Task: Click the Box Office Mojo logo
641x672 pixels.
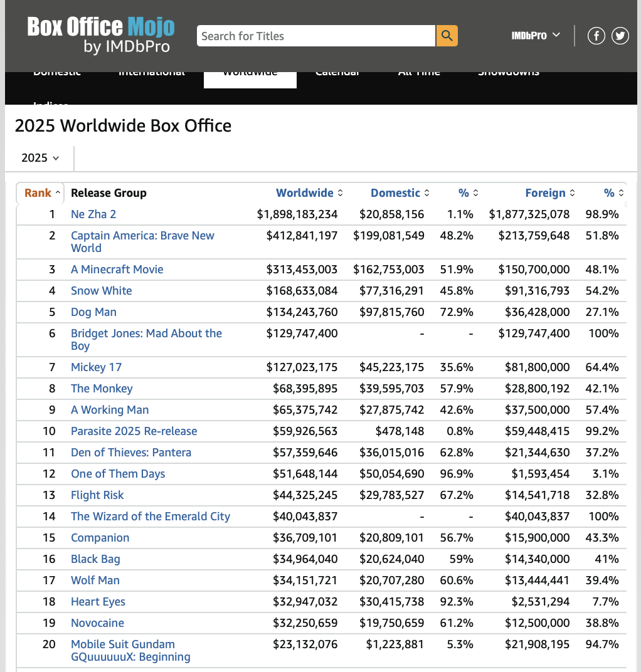Action: [x=100, y=35]
